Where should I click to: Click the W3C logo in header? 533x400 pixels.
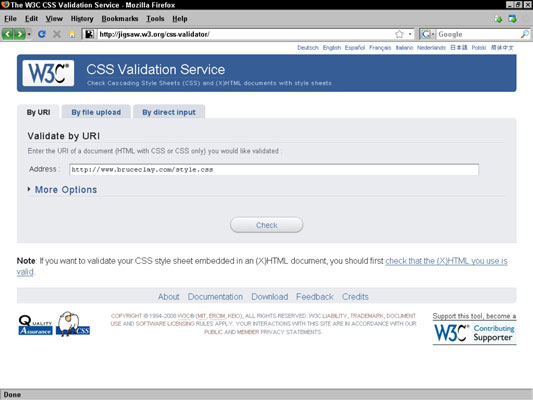point(48,73)
